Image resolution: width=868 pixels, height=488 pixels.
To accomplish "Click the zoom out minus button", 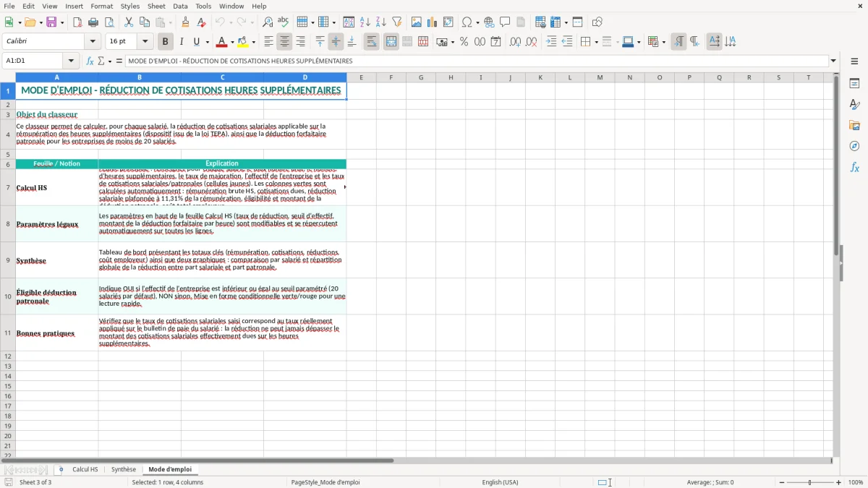I will point(781,482).
